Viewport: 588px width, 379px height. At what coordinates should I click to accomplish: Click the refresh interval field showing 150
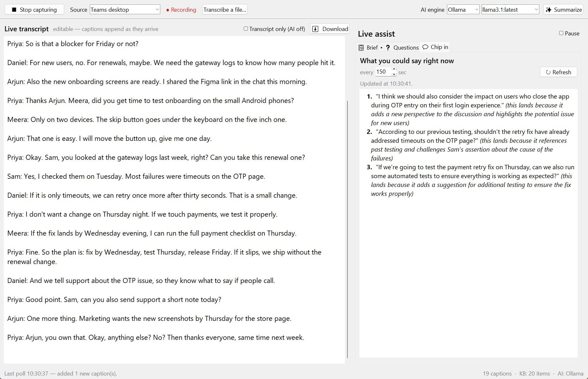click(x=383, y=72)
